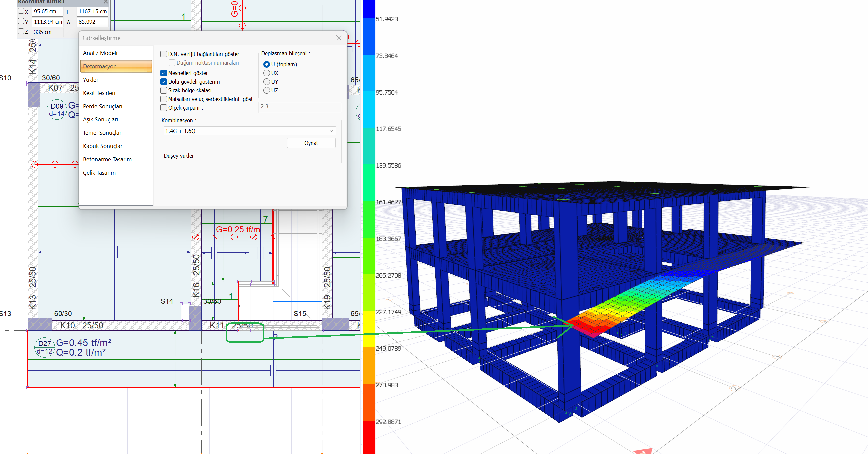Screen dimensions: 868x454
Task: Toggle Sıcak bölge skalası checkbox
Action: click(164, 90)
